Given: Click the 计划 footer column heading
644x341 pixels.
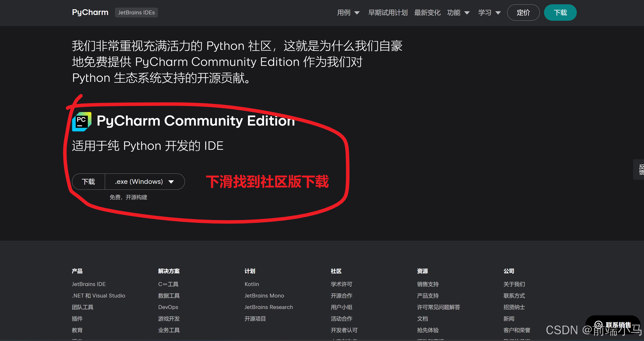Looking at the screenshot, I should click(x=250, y=271).
